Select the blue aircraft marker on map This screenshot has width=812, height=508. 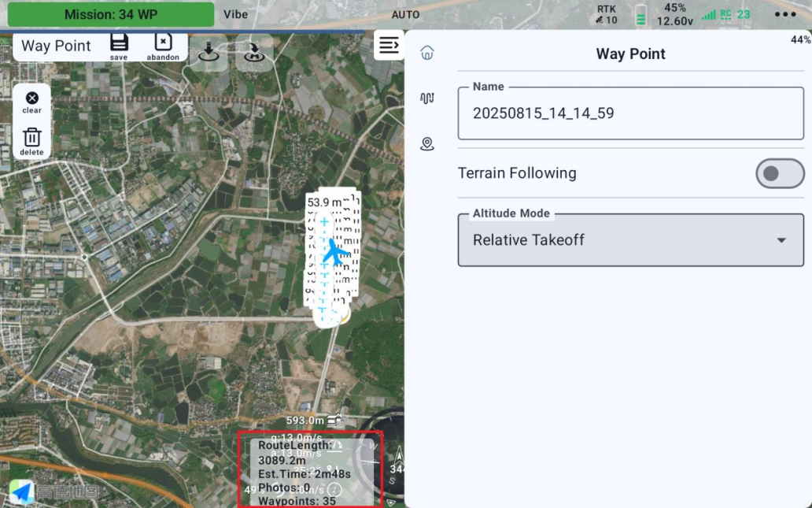pyautogui.click(x=335, y=252)
